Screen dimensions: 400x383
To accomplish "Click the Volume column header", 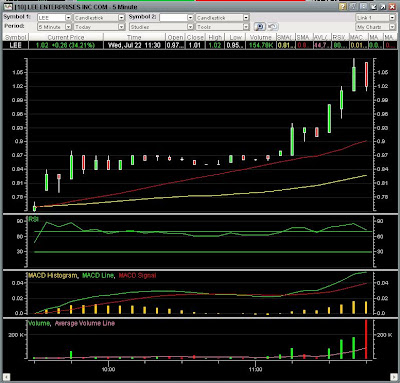I will pyautogui.click(x=261, y=37).
